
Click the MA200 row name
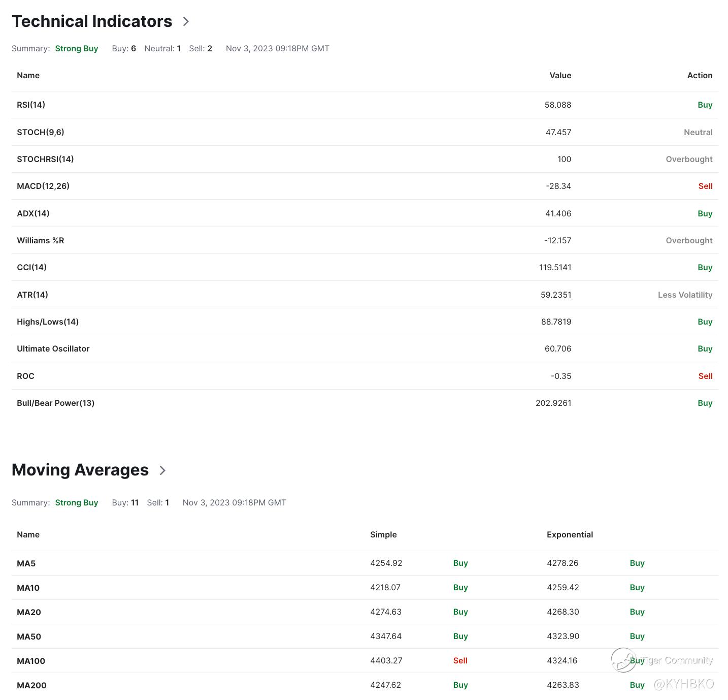coord(31,685)
